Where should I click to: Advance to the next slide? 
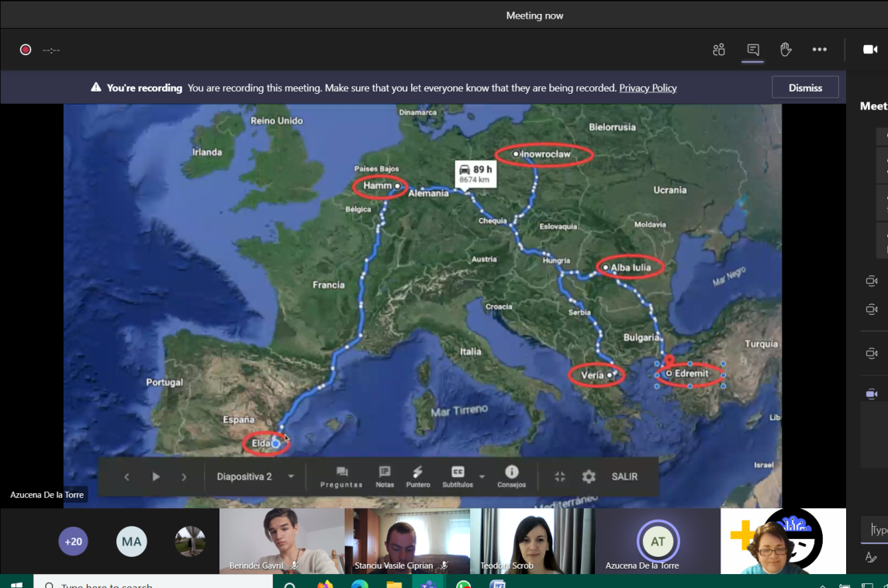tap(184, 477)
